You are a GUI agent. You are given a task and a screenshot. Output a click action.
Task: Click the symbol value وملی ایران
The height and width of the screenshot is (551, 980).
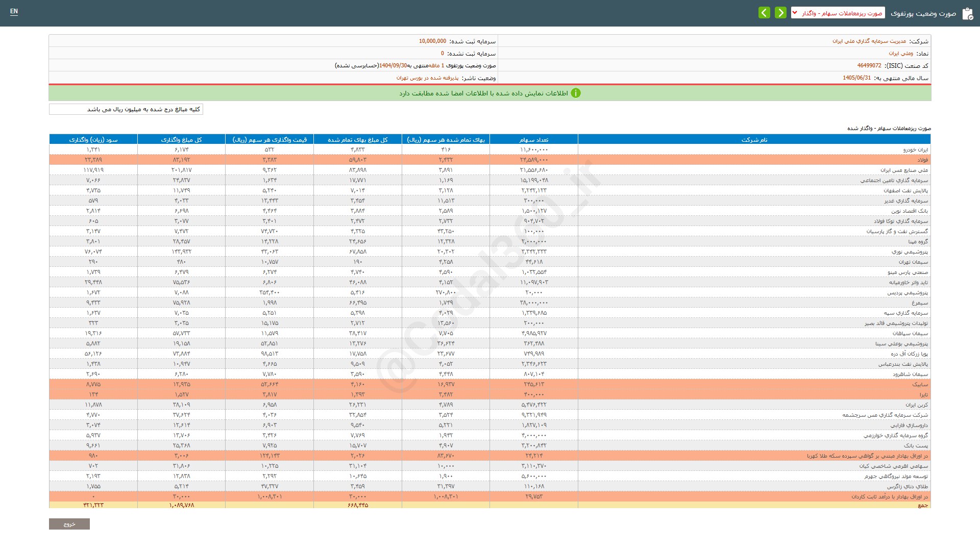point(901,54)
